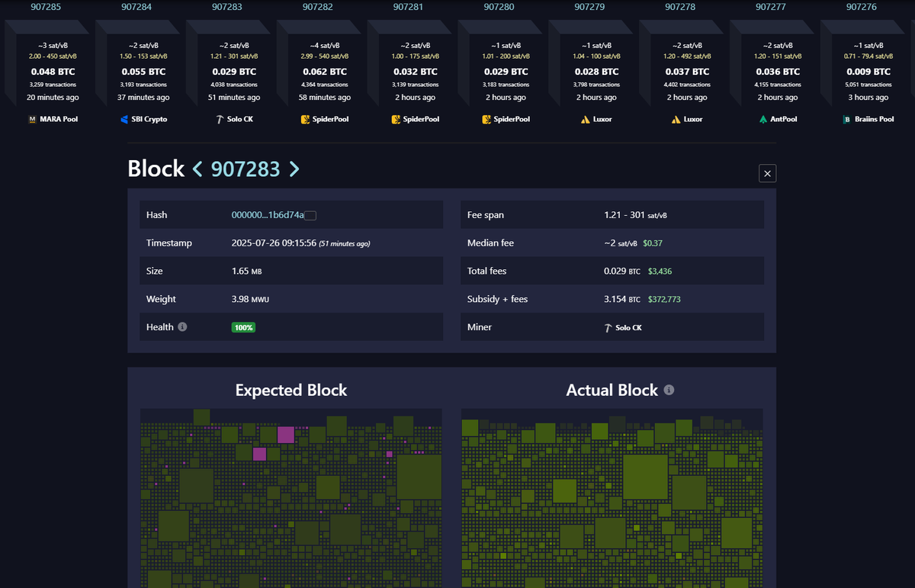Click the block number 907283 in heading

(x=246, y=169)
